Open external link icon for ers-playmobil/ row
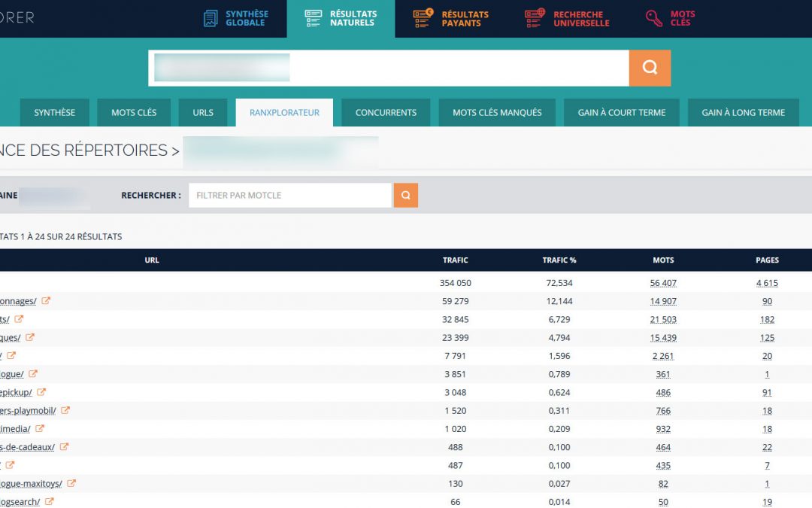812x508 pixels. tap(65, 410)
